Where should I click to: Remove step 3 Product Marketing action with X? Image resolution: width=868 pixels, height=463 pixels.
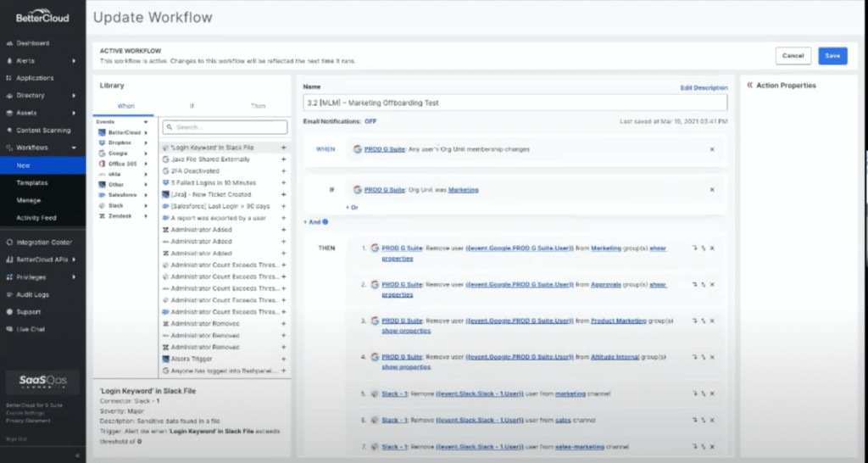(712, 321)
